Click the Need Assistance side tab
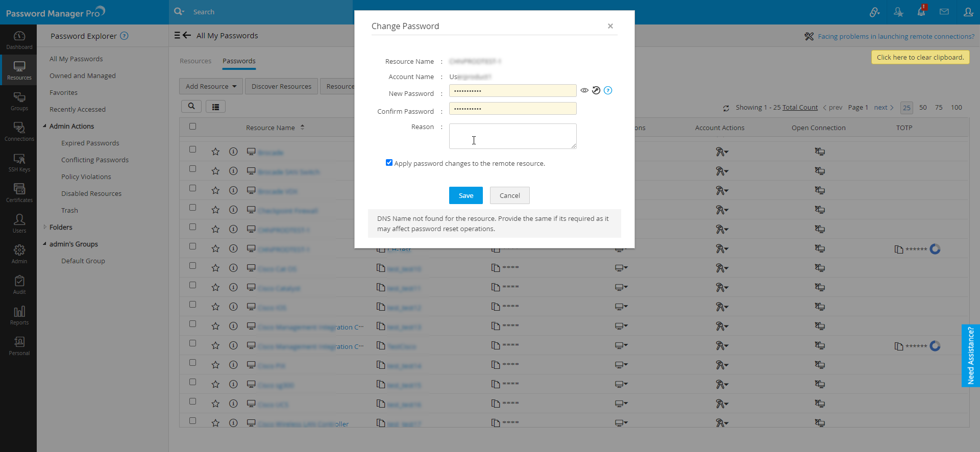 970,356
